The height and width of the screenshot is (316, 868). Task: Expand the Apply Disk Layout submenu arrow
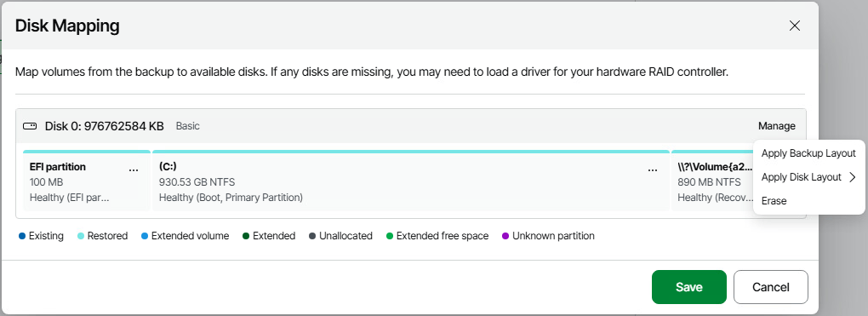pos(852,177)
